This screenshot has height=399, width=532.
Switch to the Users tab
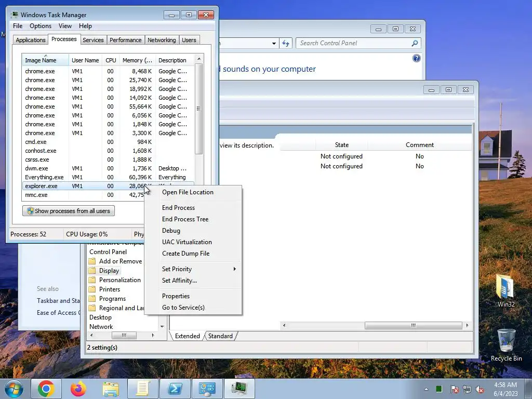tap(189, 40)
